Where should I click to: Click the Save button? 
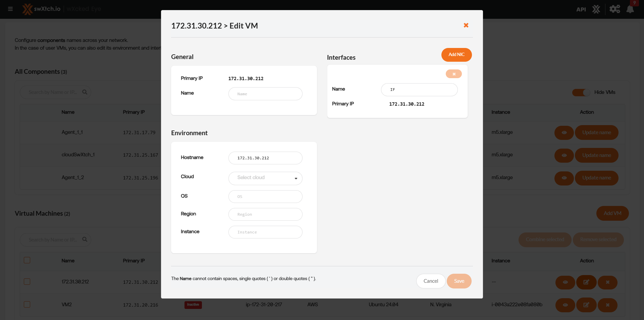coord(459,281)
